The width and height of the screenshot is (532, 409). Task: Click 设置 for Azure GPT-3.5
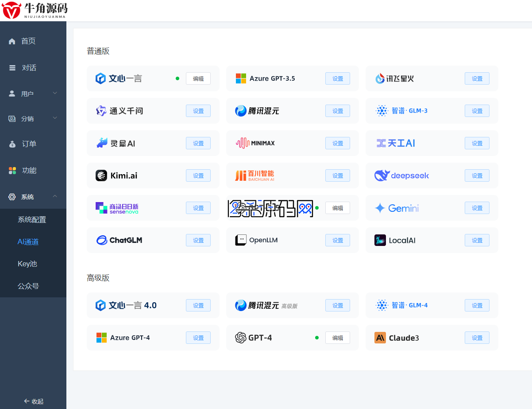(338, 78)
